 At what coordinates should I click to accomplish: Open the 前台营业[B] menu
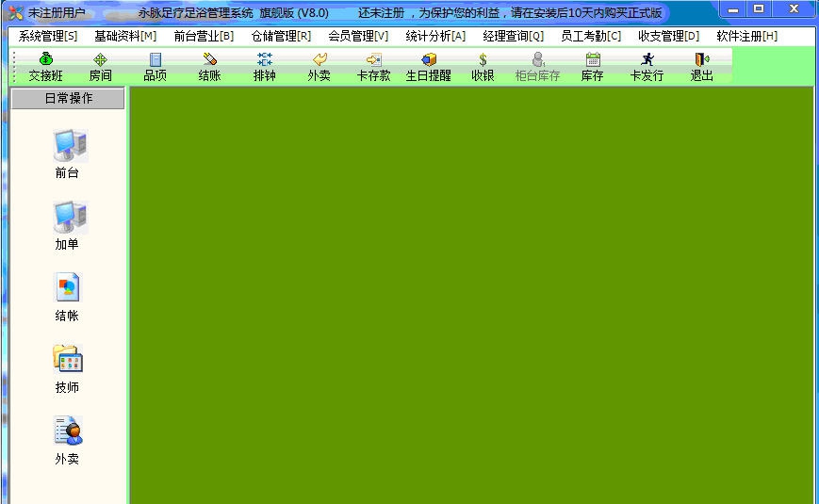[x=204, y=36]
